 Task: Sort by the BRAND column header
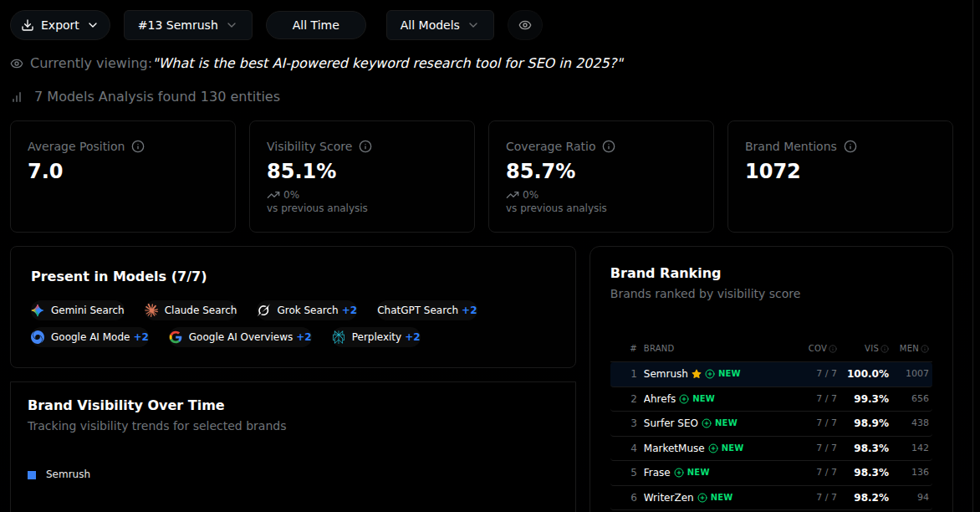659,348
